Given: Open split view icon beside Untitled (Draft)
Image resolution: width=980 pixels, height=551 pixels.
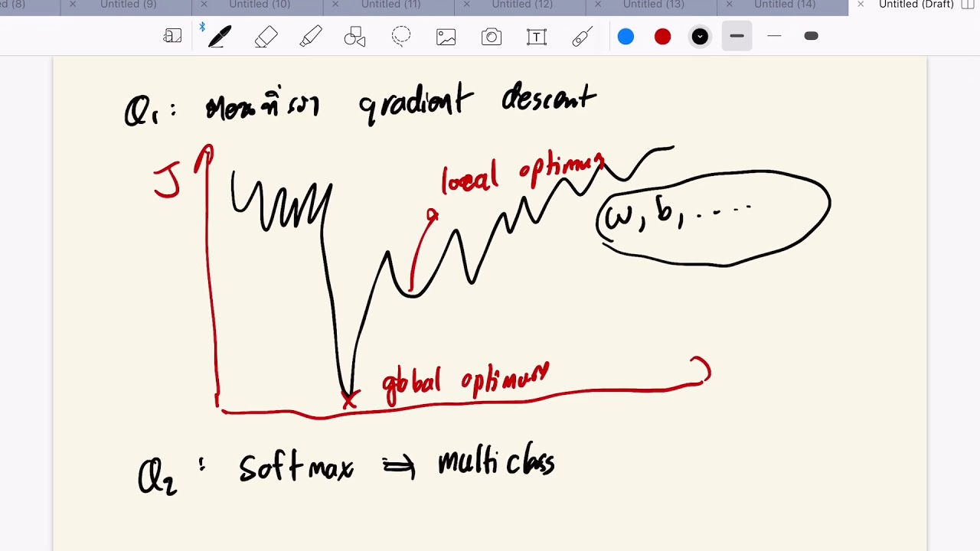Looking at the screenshot, I should click(x=968, y=5).
